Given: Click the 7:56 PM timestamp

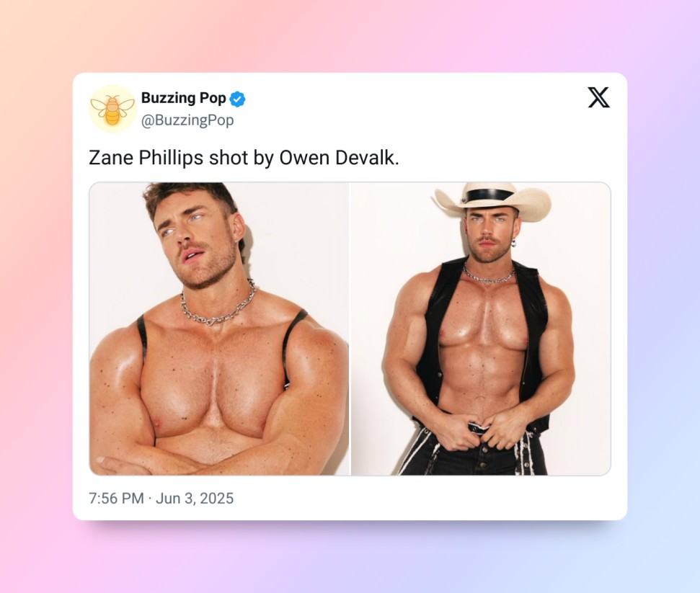Looking at the screenshot, I should pyautogui.click(x=116, y=499).
